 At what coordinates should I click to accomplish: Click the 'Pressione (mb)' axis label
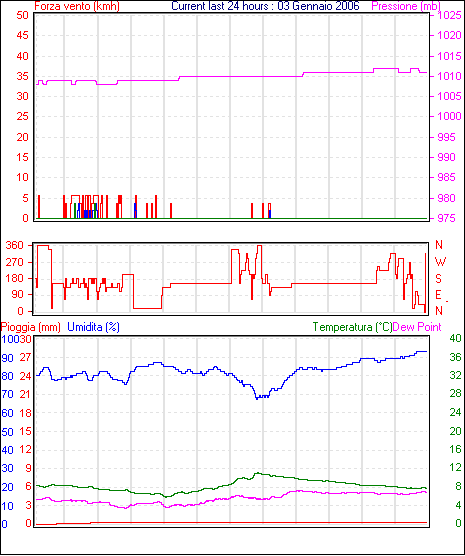406,6
